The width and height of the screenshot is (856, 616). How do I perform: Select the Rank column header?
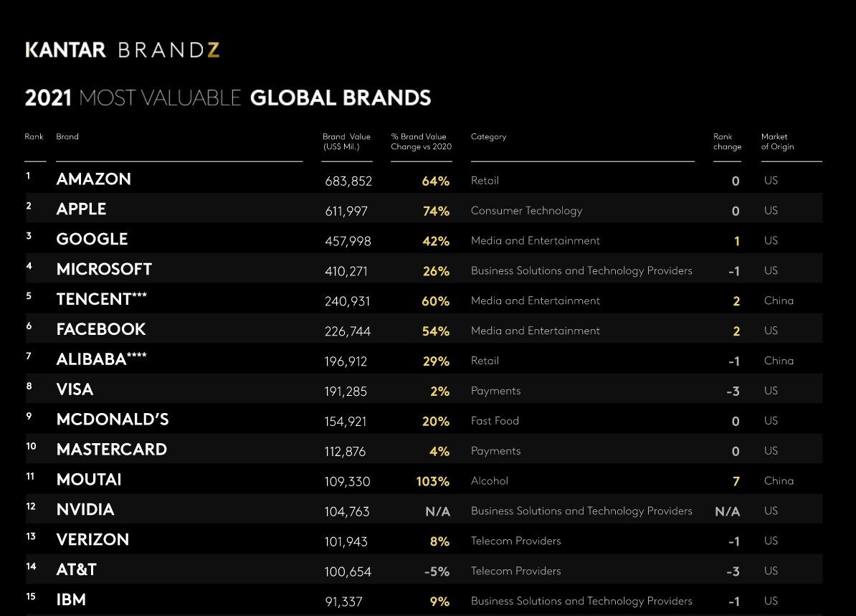click(x=34, y=137)
